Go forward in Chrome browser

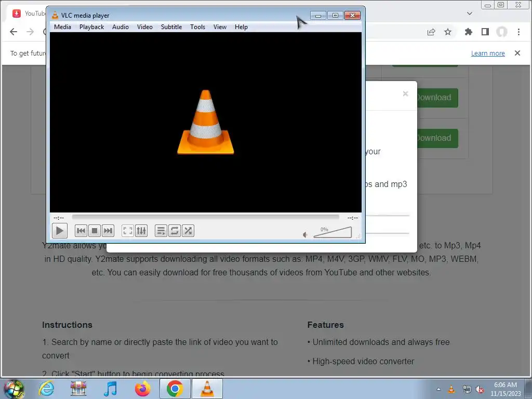[30, 32]
